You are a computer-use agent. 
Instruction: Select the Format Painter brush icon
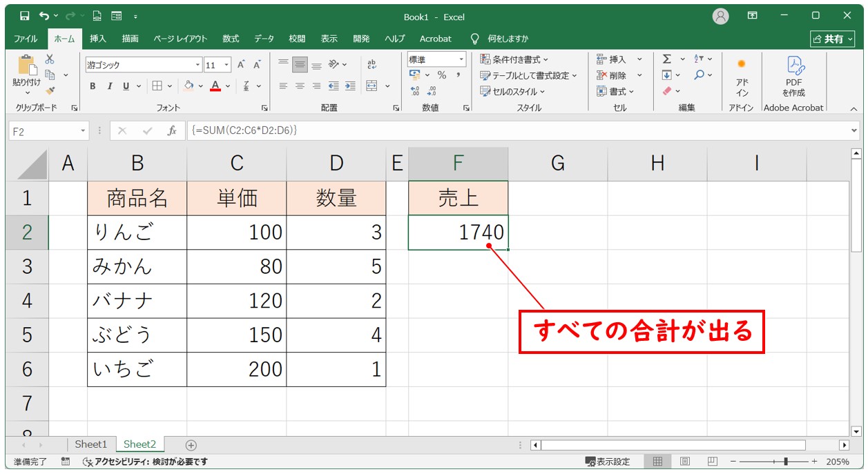[x=50, y=90]
